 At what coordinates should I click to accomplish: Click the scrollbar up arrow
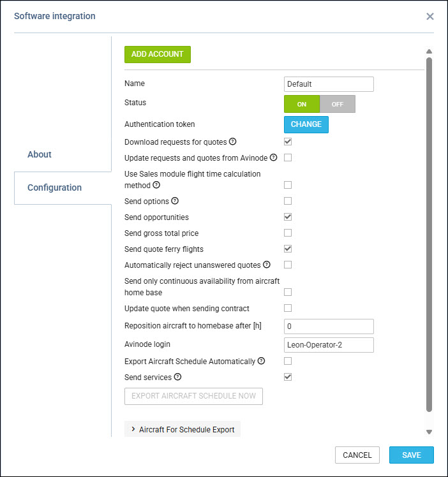(429, 52)
